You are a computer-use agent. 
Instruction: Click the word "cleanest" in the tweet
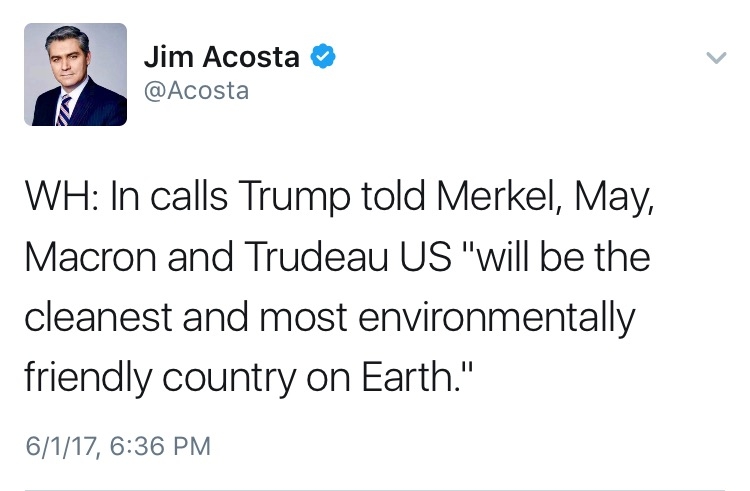(93, 319)
